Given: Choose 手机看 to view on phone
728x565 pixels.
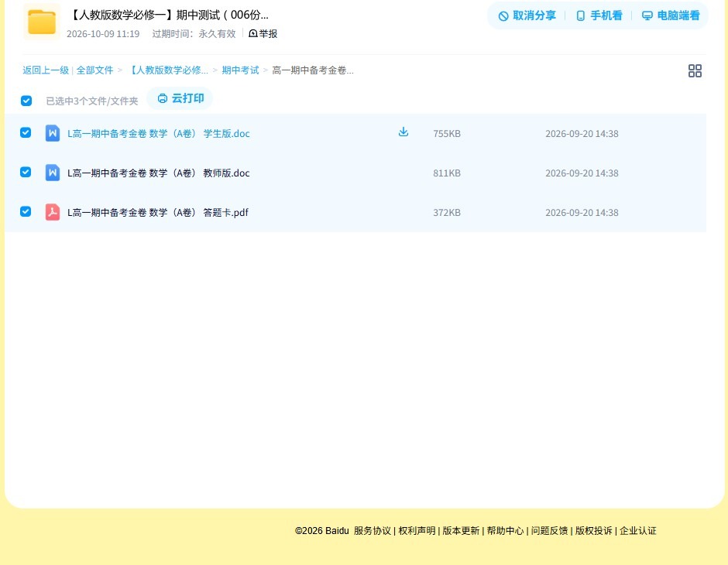Looking at the screenshot, I should click(x=599, y=15).
